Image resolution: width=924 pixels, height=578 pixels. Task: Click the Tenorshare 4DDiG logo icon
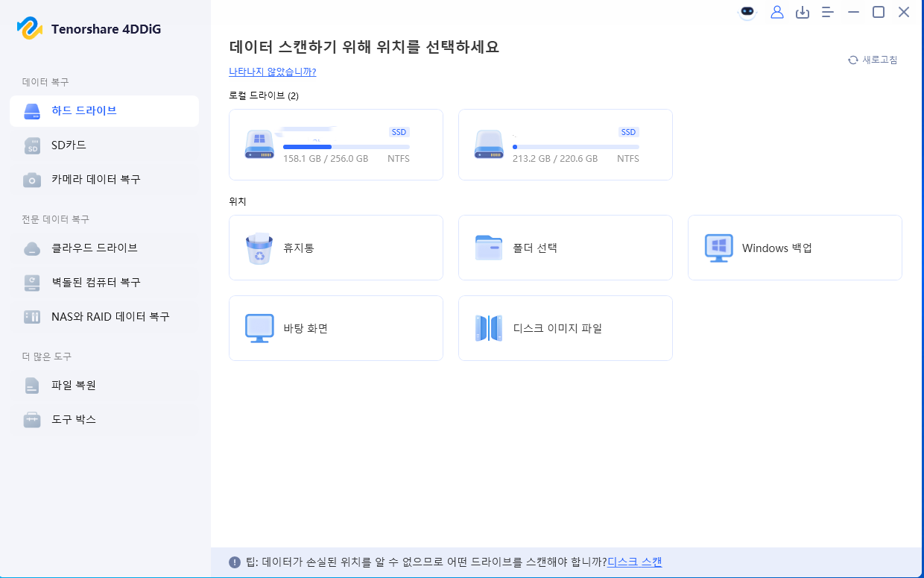(x=30, y=29)
